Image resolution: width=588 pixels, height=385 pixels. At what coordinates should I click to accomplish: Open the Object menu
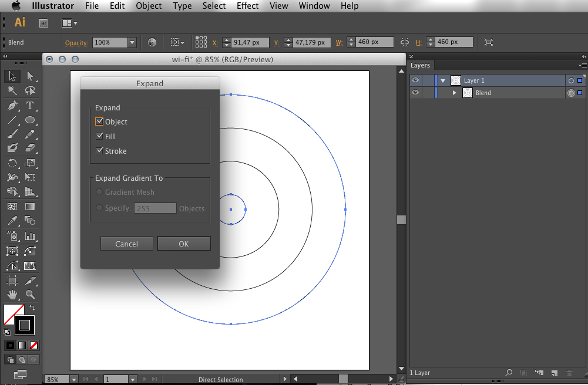(149, 6)
